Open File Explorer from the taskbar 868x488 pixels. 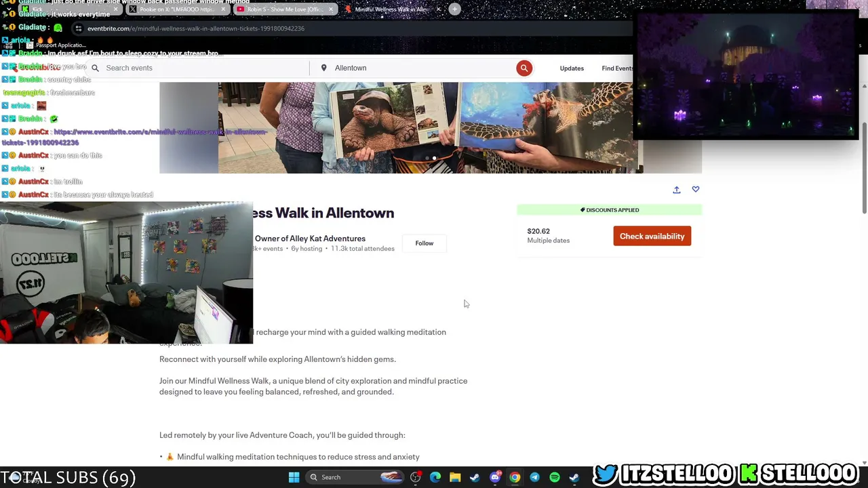pos(455,477)
